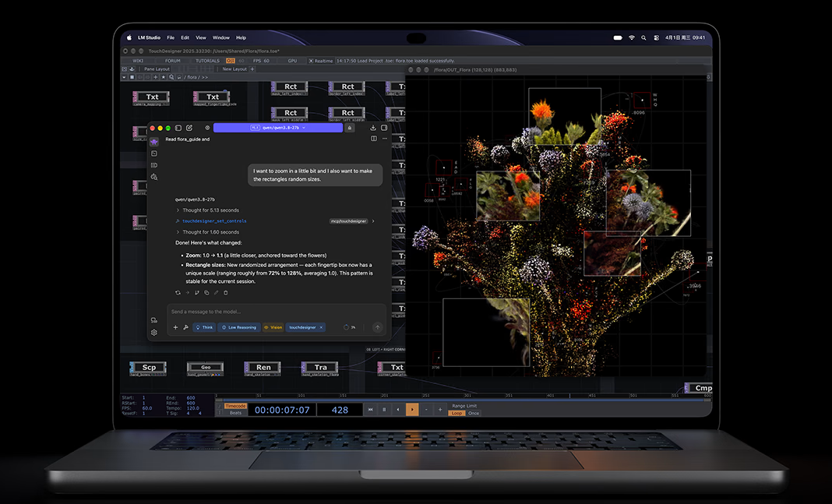Toggle the O|I perform mode button
The width and height of the screenshot is (832, 504).
tap(231, 61)
